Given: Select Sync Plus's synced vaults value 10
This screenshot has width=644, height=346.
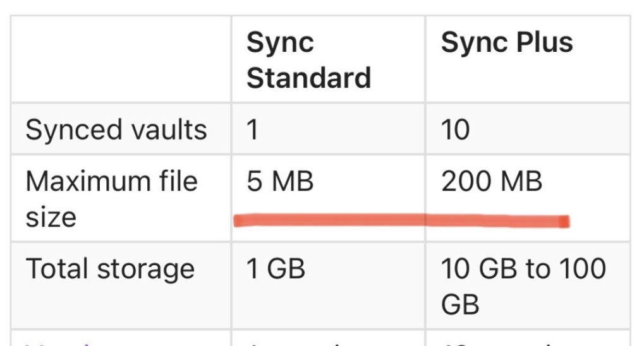Looking at the screenshot, I should click(x=456, y=130).
